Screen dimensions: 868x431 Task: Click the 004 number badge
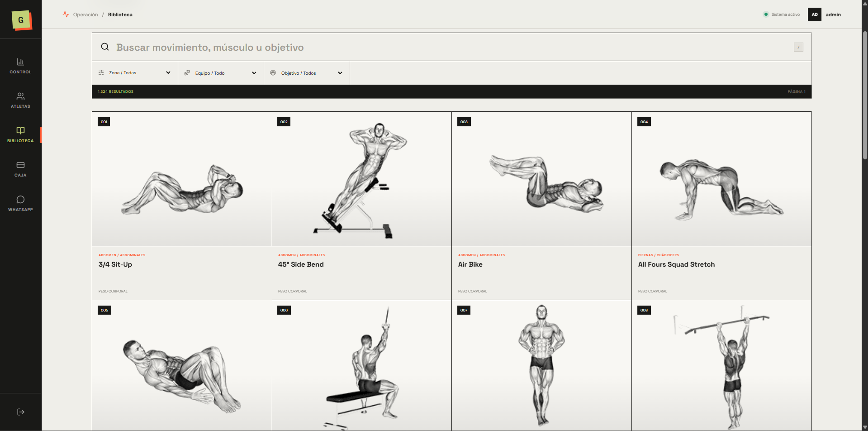pyautogui.click(x=644, y=122)
